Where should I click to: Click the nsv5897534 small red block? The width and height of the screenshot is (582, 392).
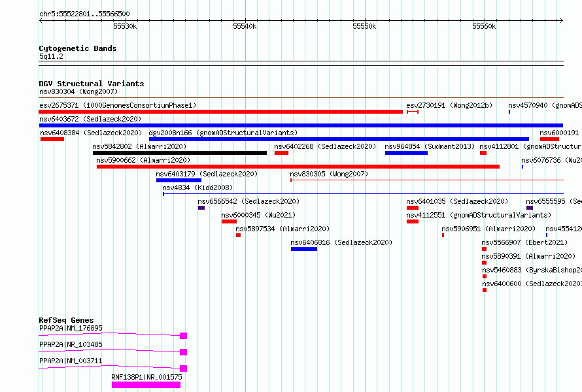pos(238,235)
